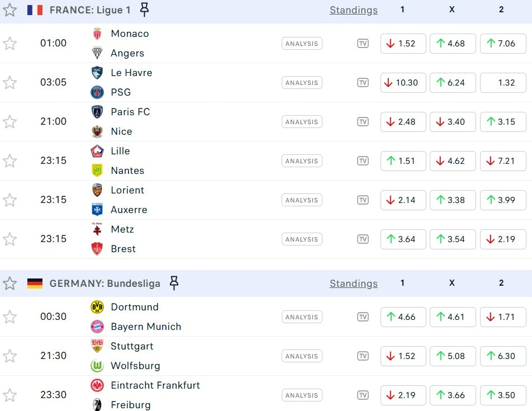This screenshot has height=411, width=532.
Task: Pin the Germany Bundesliga league
Action: click(174, 284)
